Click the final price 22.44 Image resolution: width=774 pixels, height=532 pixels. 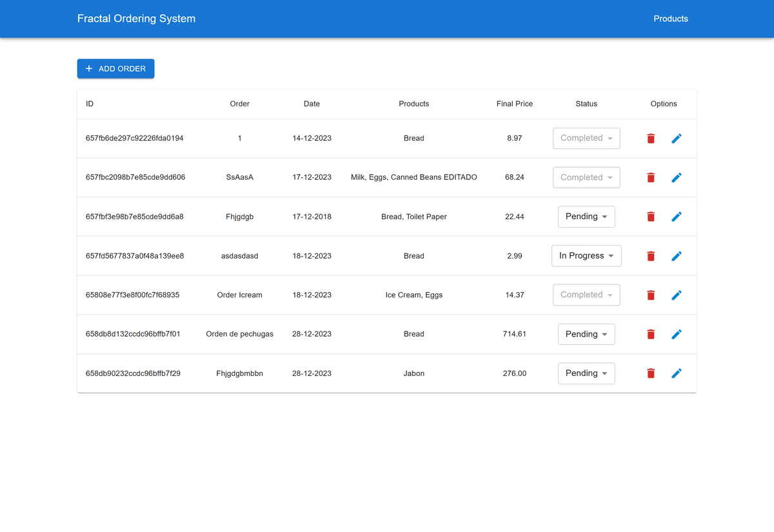tap(515, 217)
